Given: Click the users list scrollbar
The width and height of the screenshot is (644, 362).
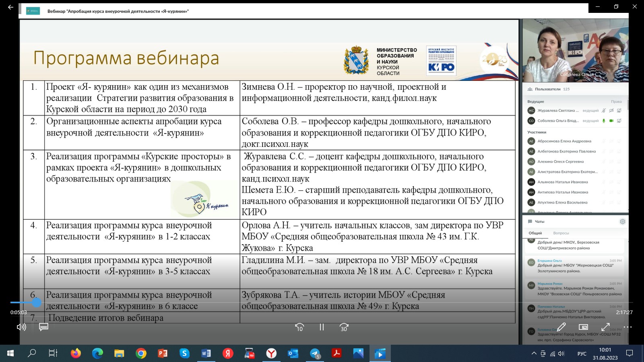Looking at the screenshot, I should [627, 105].
